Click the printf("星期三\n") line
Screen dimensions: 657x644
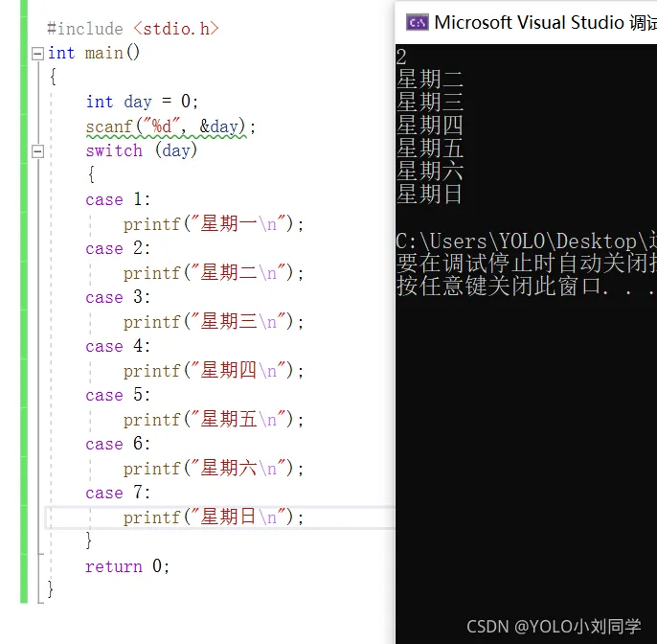pos(214,322)
